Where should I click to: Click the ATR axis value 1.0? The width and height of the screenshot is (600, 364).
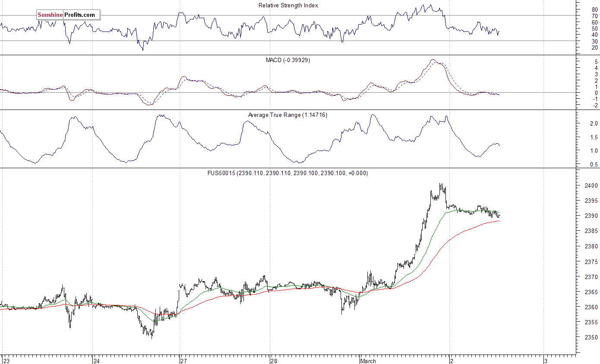click(x=594, y=151)
